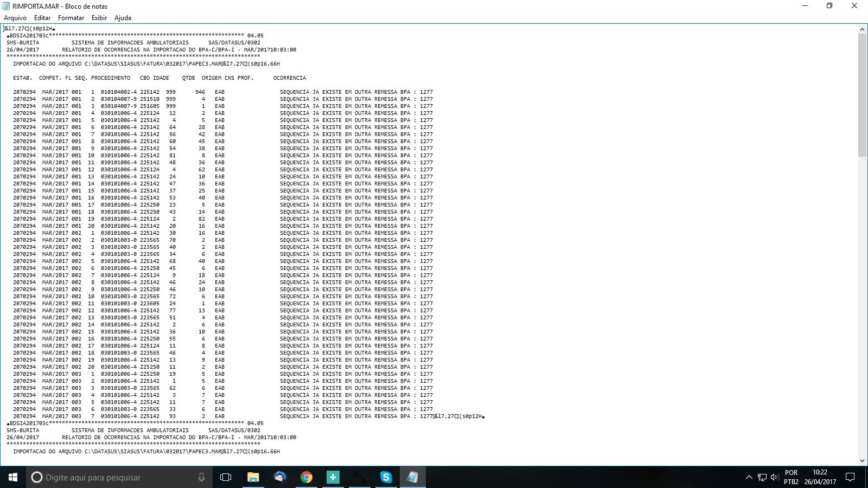Open the Ajuda menu

[x=123, y=18]
